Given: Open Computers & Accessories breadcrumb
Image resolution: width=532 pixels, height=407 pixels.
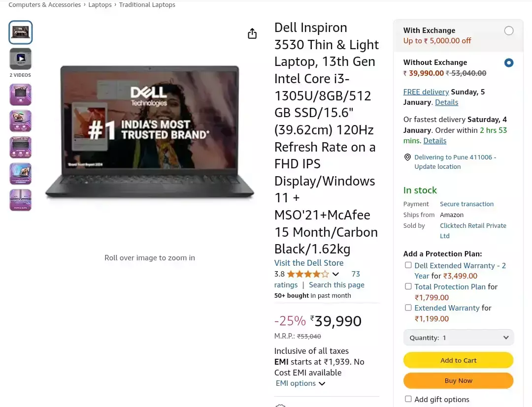Looking at the screenshot, I should [x=44, y=5].
